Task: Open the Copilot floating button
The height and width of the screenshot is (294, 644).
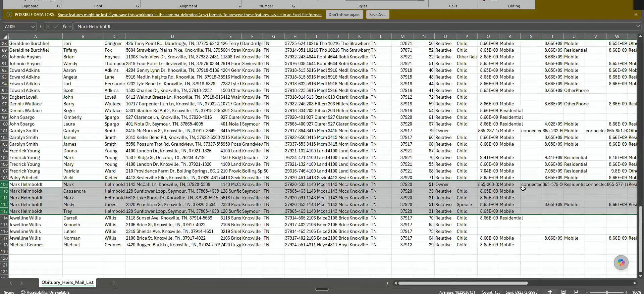Action: click(x=621, y=263)
